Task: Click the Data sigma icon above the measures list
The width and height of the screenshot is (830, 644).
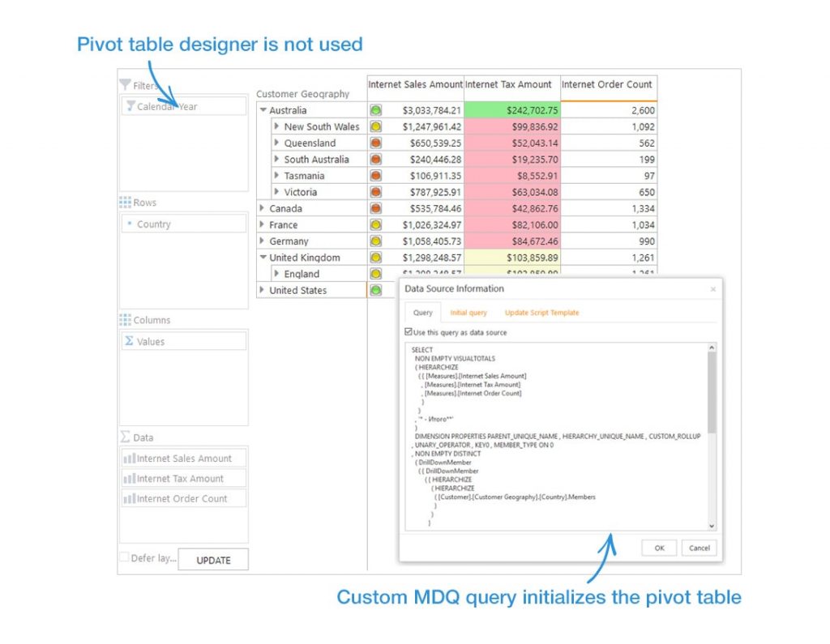Action: tap(124, 437)
